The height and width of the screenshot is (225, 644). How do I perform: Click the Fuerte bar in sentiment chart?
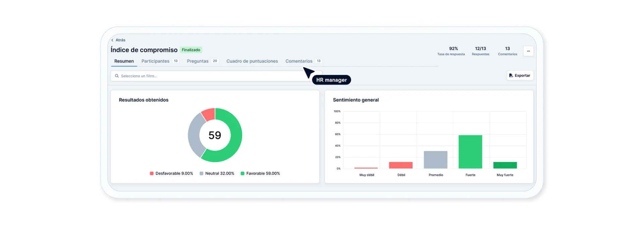pos(470,152)
